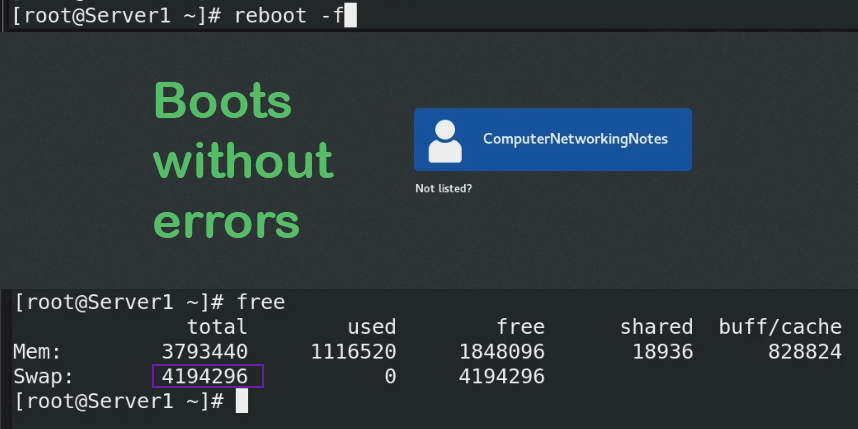Click the reboot -f command text
Image resolution: width=858 pixels, height=429 pixels.
[288, 15]
